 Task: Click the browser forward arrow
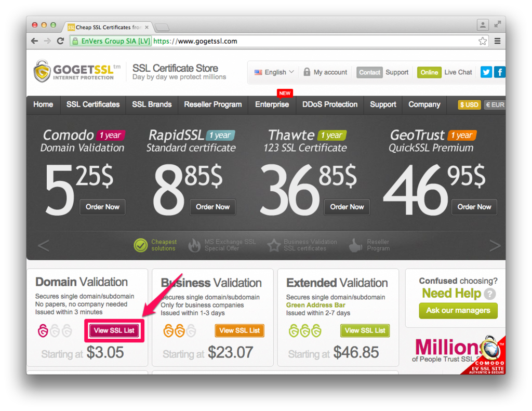coord(47,41)
